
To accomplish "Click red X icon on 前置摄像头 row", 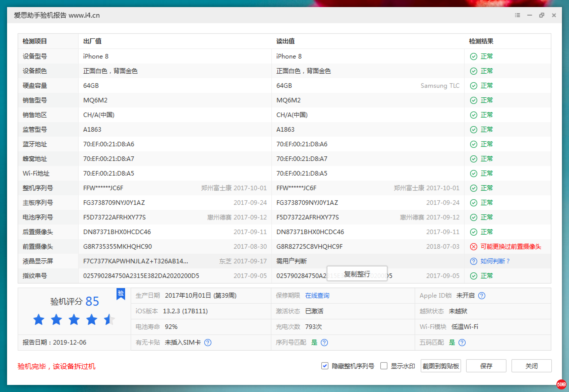I will point(473,247).
